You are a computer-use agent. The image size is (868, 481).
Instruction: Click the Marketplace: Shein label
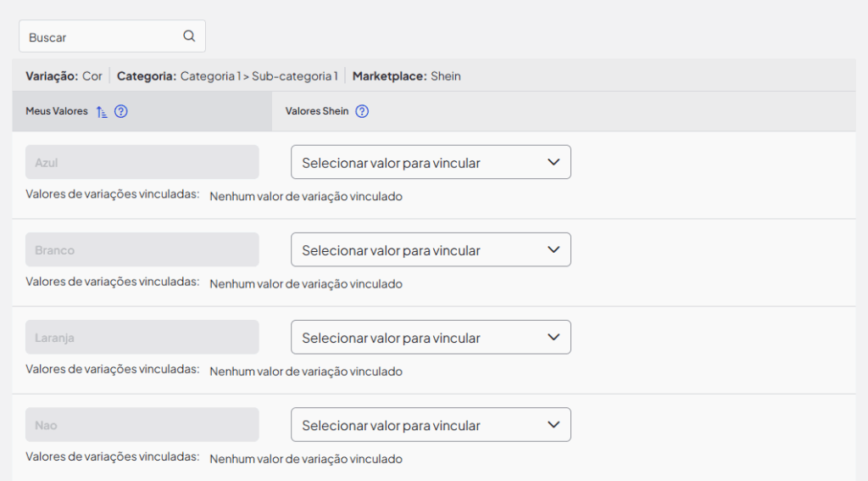tap(407, 76)
